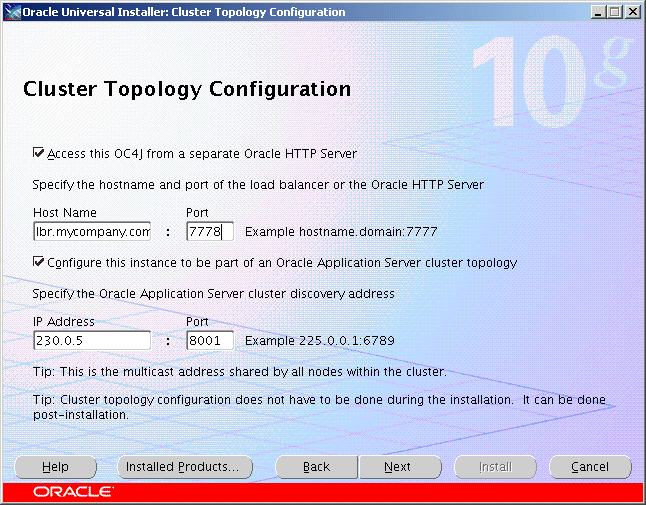Close the installer window
This screenshot has width=646, height=505.
(632, 12)
